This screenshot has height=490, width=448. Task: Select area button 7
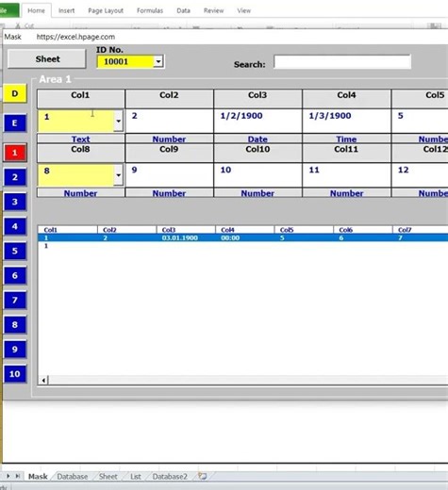(15, 300)
